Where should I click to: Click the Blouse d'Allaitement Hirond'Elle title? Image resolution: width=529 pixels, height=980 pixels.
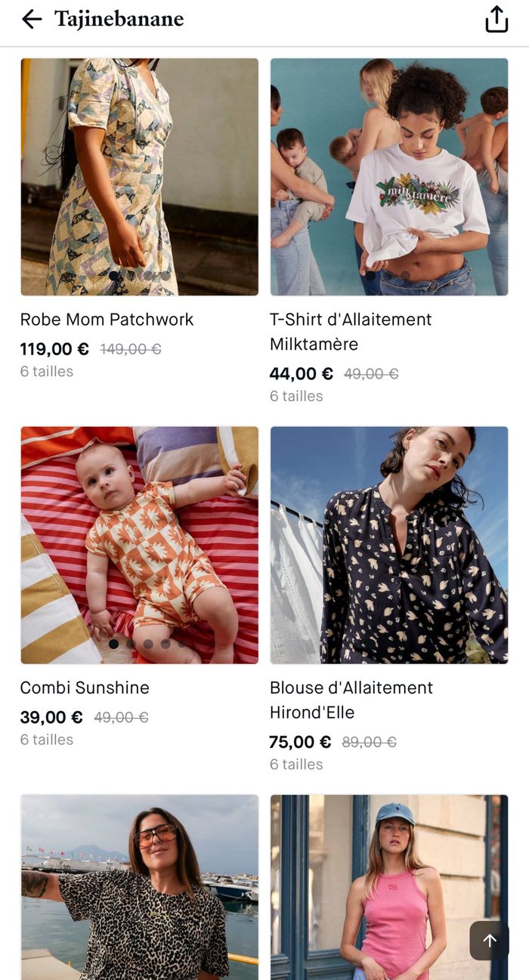click(x=351, y=700)
